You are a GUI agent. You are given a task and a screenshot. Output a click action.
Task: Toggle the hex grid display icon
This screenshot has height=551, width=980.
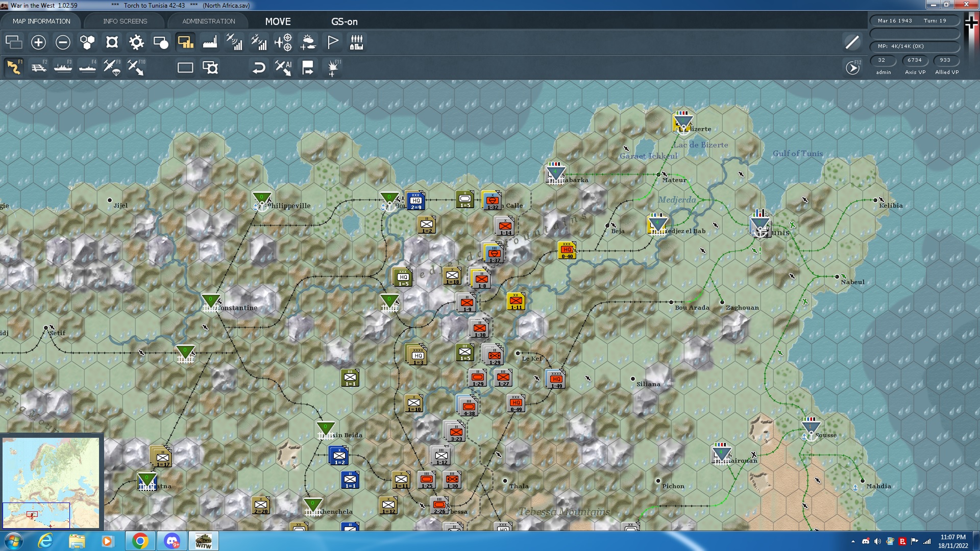tap(87, 42)
